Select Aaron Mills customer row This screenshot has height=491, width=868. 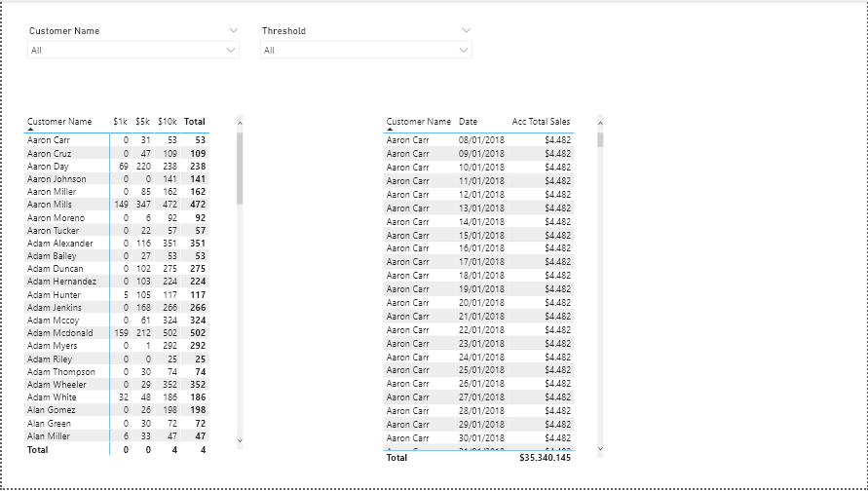[x=116, y=205]
